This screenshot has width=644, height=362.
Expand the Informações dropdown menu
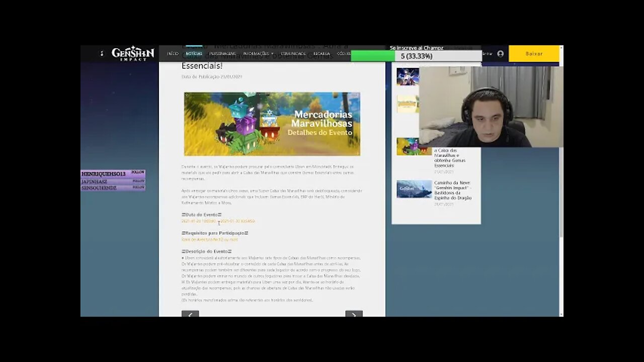click(x=258, y=54)
